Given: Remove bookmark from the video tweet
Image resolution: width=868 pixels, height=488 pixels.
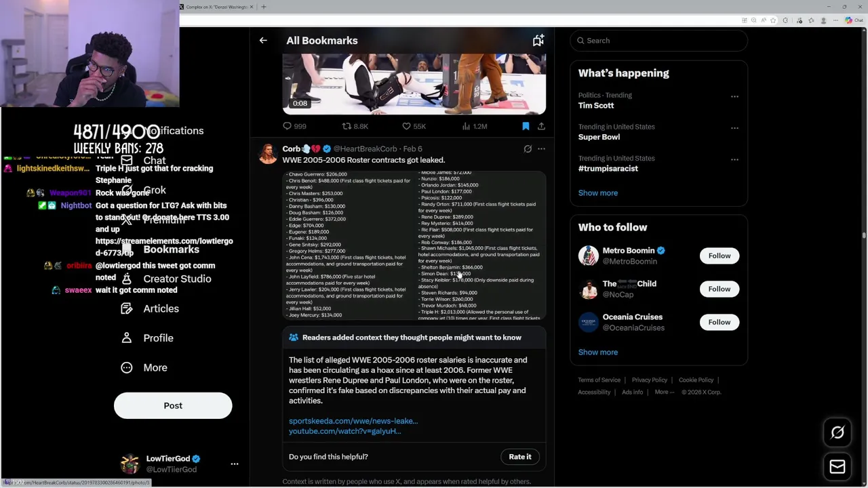Looking at the screenshot, I should coord(526,126).
